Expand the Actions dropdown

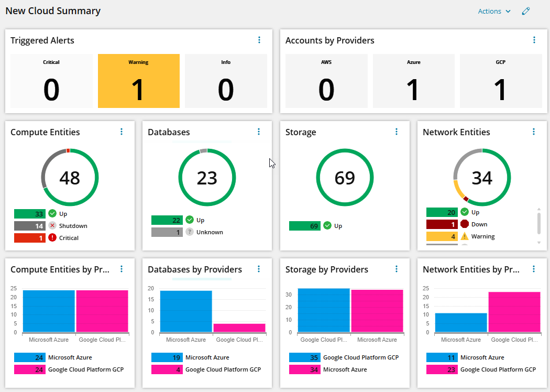point(494,11)
